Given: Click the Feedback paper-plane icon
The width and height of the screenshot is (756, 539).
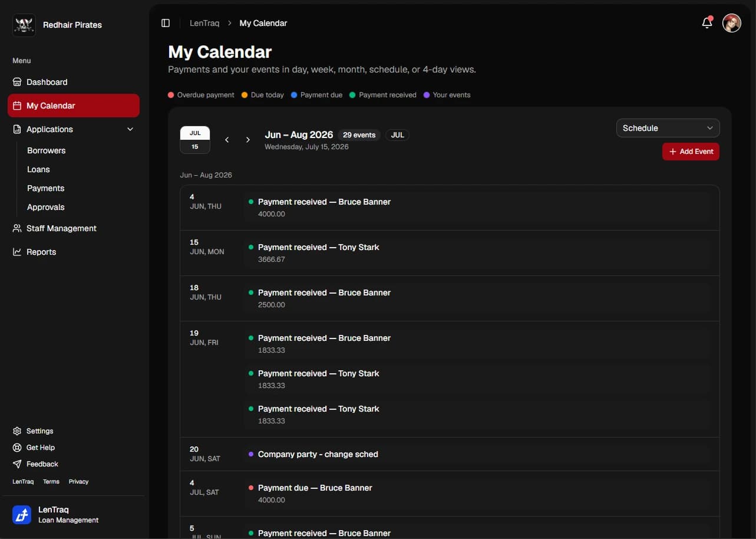Looking at the screenshot, I should (x=17, y=464).
